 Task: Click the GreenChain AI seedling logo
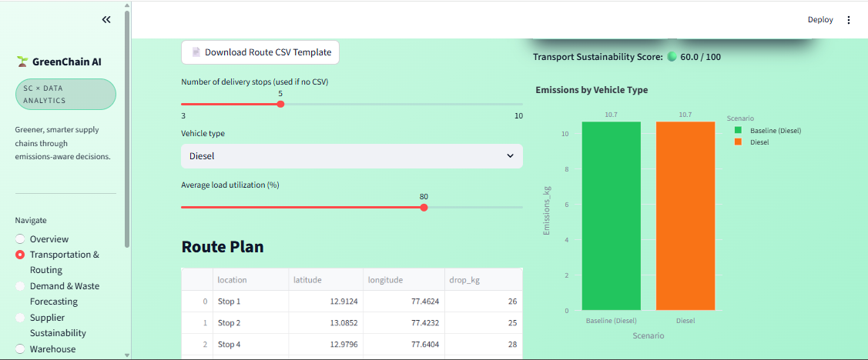(22, 62)
